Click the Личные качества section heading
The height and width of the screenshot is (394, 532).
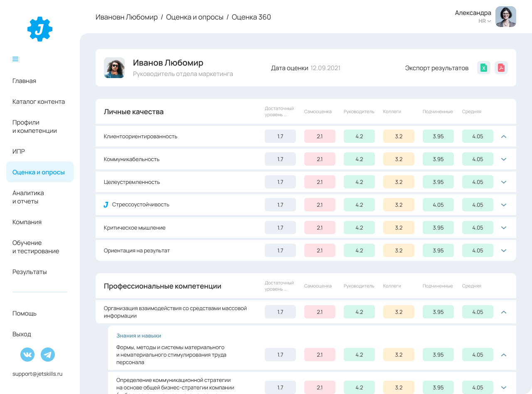click(x=134, y=112)
